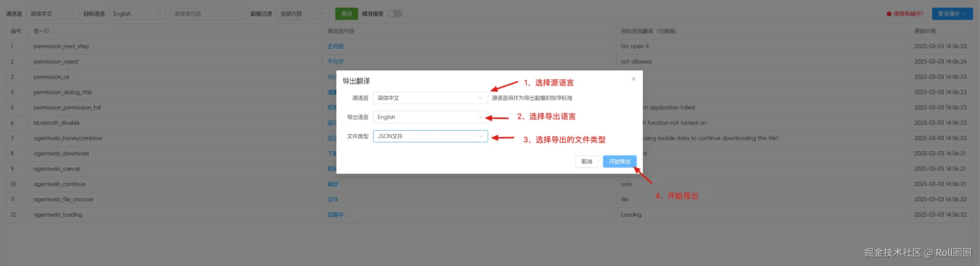Open the file type dropdown showing JSON文件

coord(430,136)
